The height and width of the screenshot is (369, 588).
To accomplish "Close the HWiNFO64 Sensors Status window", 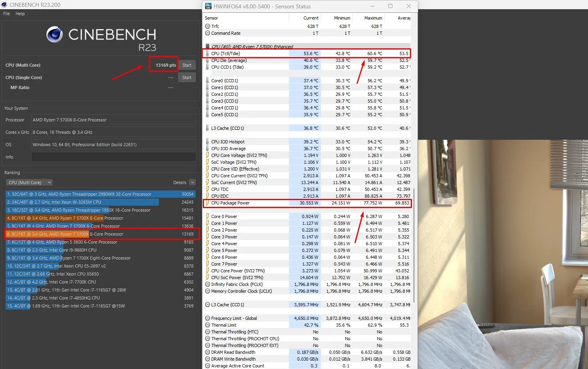I will (x=409, y=6).
